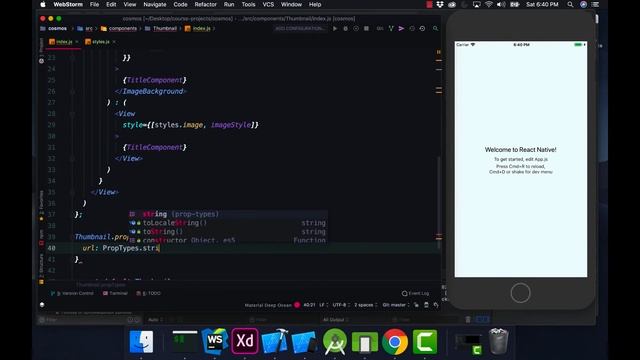This screenshot has height=360, width=640.
Task: Click the Stop square icon in toolbar
Action: tap(366, 29)
